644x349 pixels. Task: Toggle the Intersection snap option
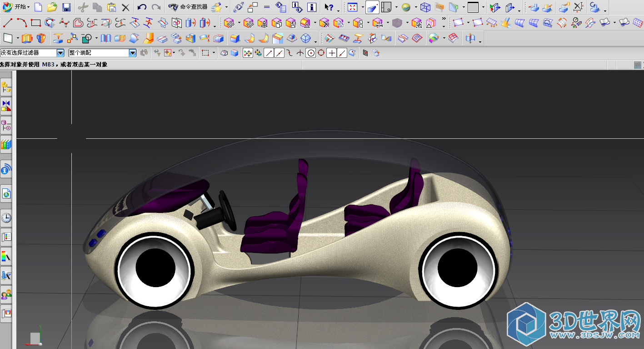click(300, 53)
